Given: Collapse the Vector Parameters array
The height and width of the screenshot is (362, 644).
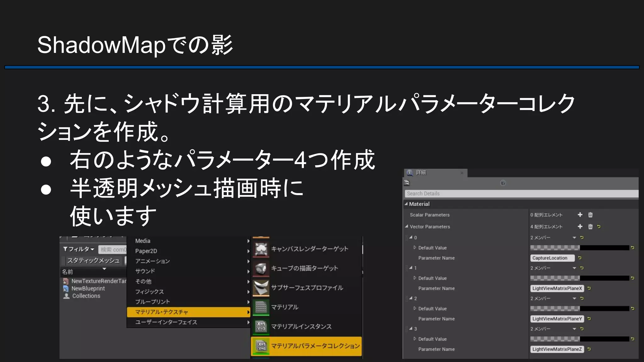Looking at the screenshot, I should pyautogui.click(x=406, y=226).
